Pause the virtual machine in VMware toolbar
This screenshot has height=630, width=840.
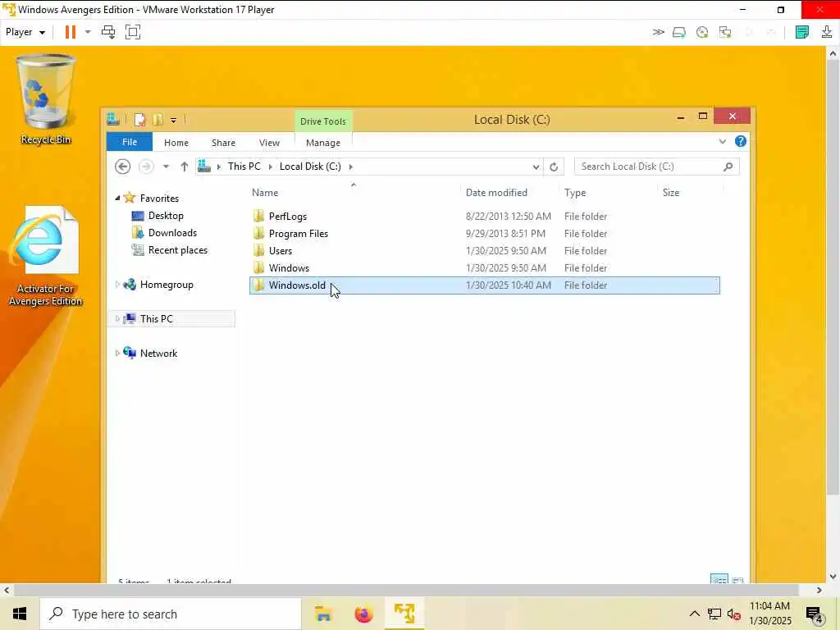click(71, 32)
